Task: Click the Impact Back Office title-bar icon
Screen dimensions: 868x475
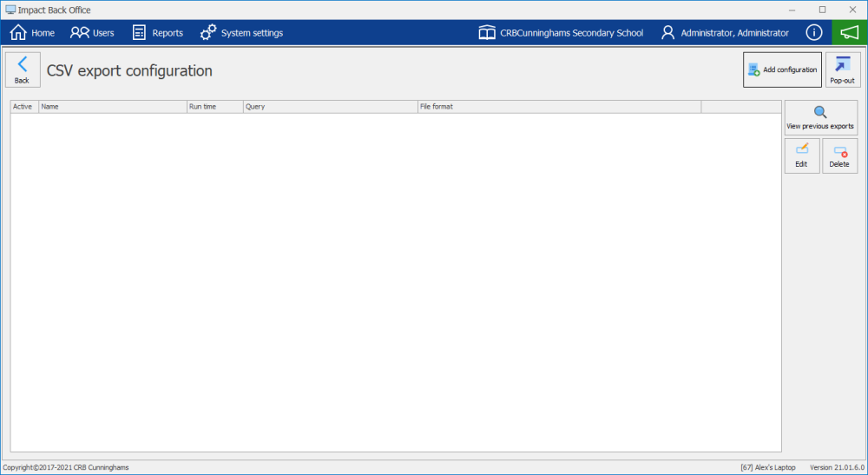Action: pos(10,10)
